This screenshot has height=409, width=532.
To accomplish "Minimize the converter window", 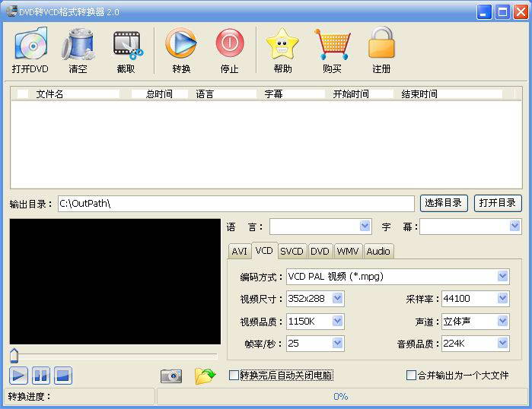I will pyautogui.click(x=484, y=12).
